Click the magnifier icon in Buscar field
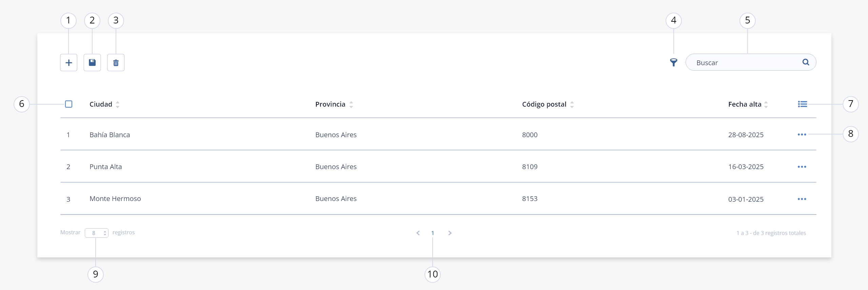The width and height of the screenshot is (868, 290). pos(806,62)
